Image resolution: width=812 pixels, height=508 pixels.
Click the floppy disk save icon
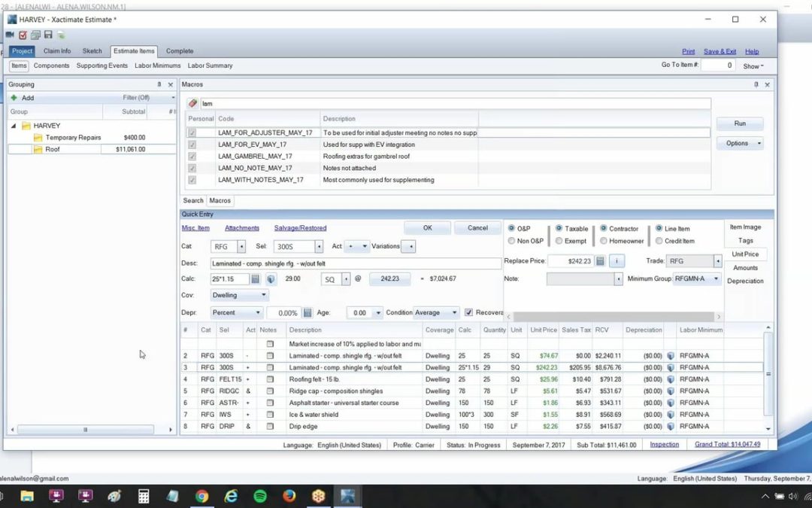(x=48, y=35)
